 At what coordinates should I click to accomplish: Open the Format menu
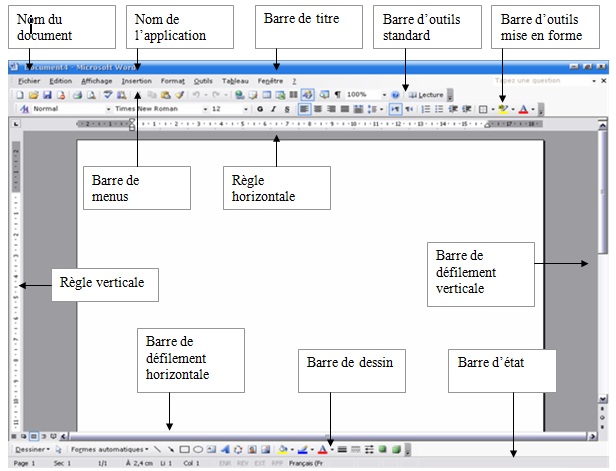tap(172, 81)
